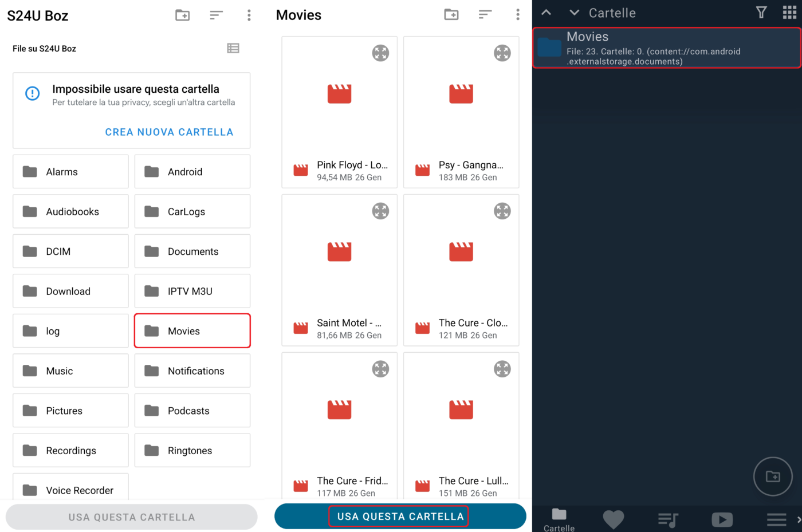Confirm with blue USA QUESTA CARTELLA button under Movies
Image resolution: width=802 pixels, height=532 pixels.
400,517
